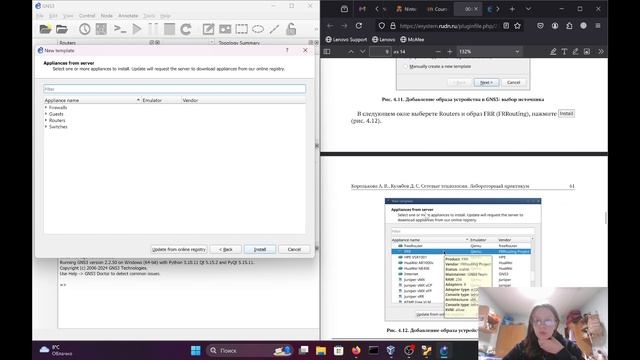Click the Firefox Pocket save icon
640x360 pixels.
click(x=540, y=26)
